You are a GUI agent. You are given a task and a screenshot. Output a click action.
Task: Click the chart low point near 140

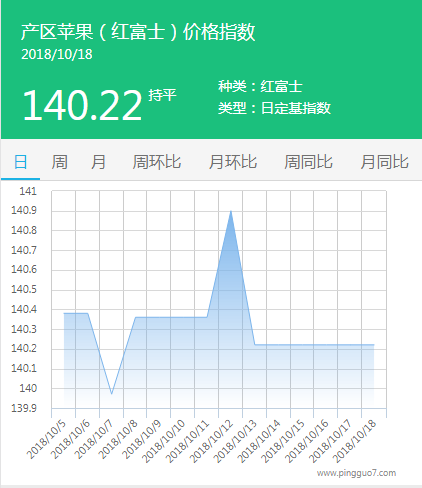[112, 394]
